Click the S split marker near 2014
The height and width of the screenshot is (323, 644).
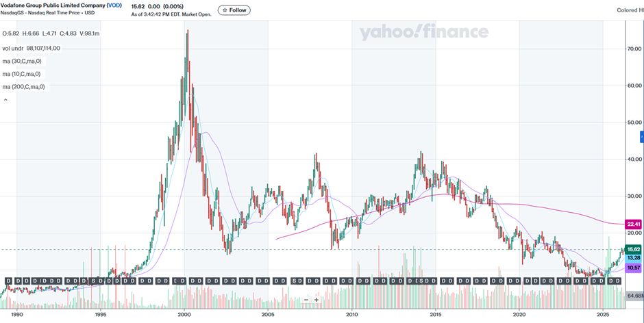click(419, 281)
